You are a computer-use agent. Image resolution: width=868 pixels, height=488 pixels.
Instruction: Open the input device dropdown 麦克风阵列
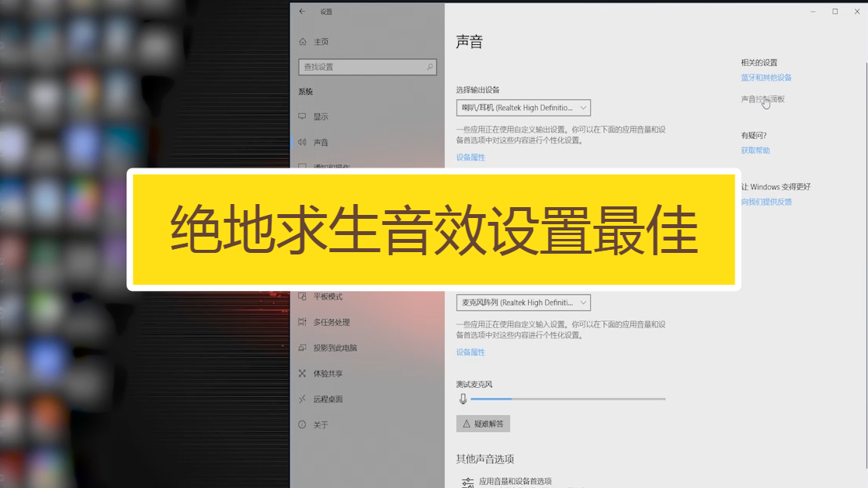point(523,303)
